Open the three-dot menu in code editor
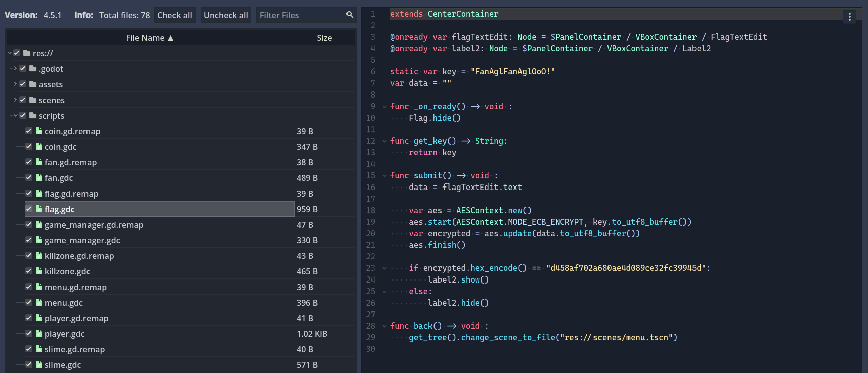The height and width of the screenshot is (373, 868). (849, 17)
